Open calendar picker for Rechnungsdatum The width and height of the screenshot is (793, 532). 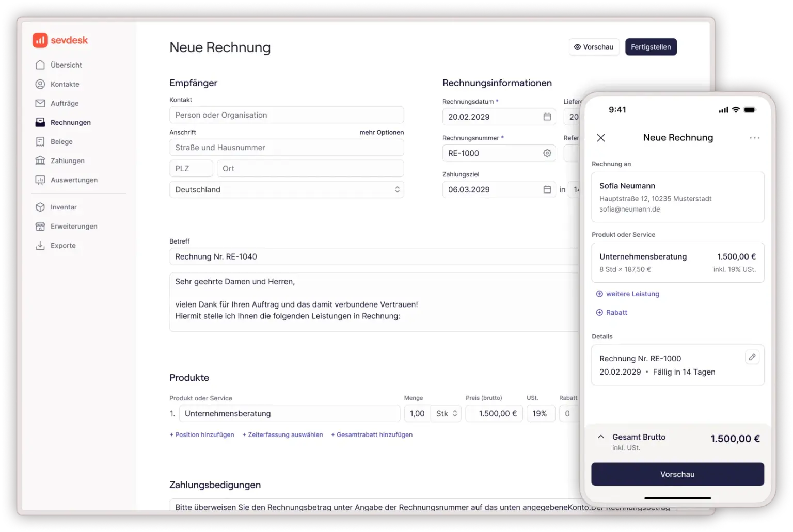[547, 117]
